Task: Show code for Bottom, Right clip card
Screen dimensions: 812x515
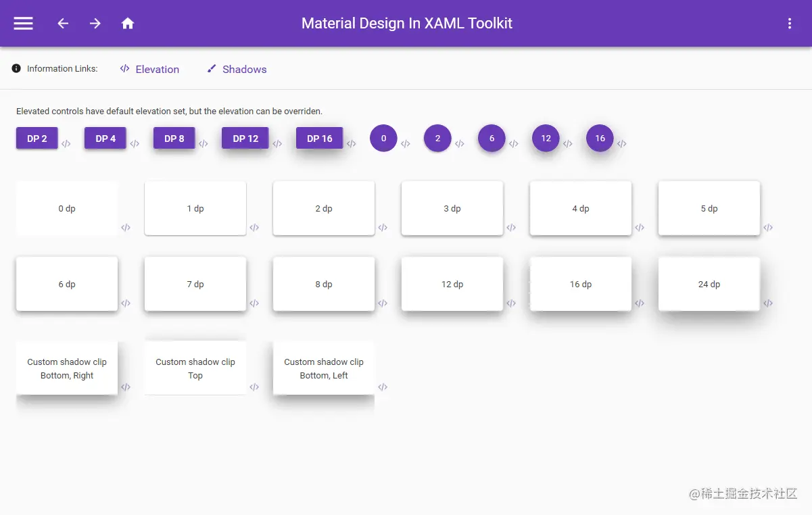Action: point(126,387)
